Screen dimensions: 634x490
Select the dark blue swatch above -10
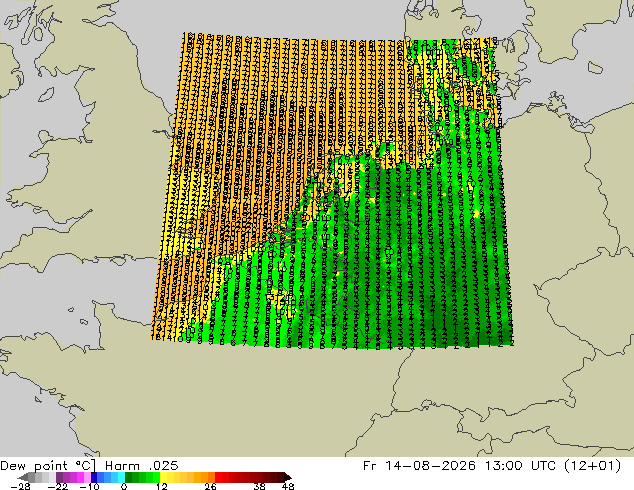[94, 477]
